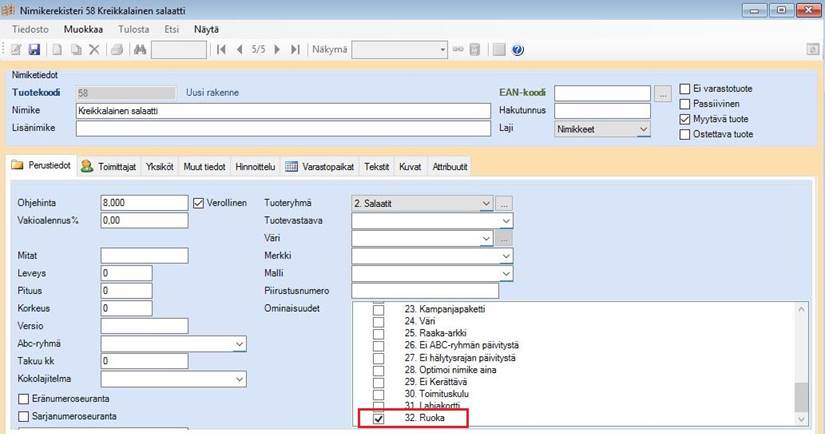
Task: Switch to the Hinnoittelu tab
Action: [x=257, y=166]
